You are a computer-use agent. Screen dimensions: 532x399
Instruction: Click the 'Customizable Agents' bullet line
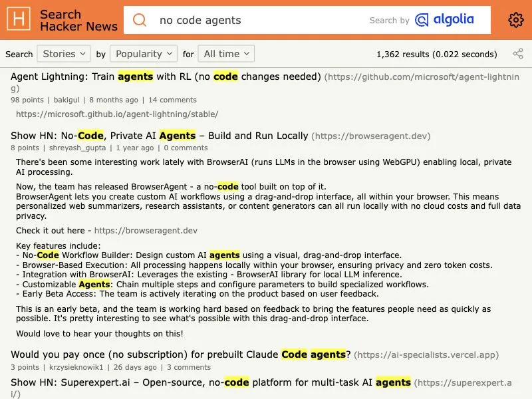click(x=222, y=285)
